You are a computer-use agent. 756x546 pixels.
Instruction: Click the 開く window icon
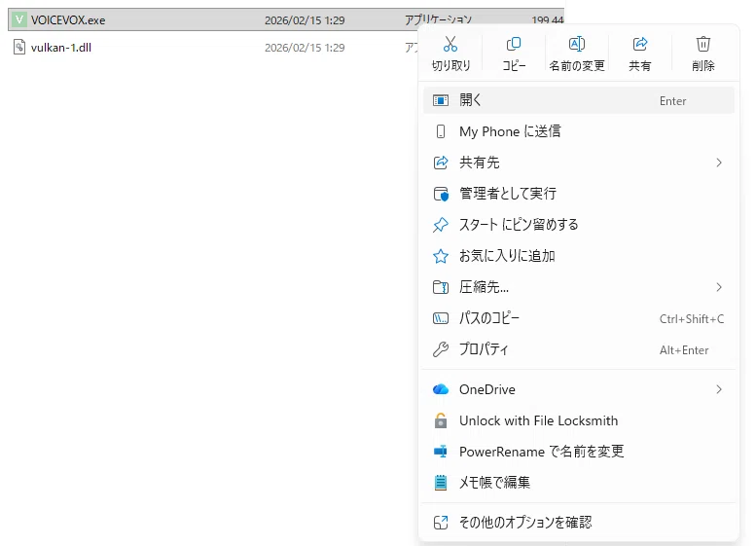441,100
